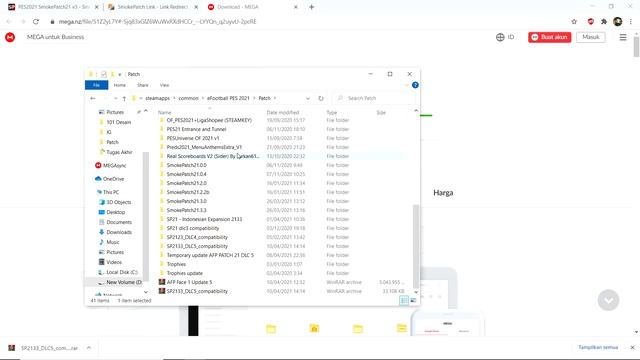This screenshot has width=640, height=360.
Task: Reload the MEGA page
Action: (x=36, y=22)
